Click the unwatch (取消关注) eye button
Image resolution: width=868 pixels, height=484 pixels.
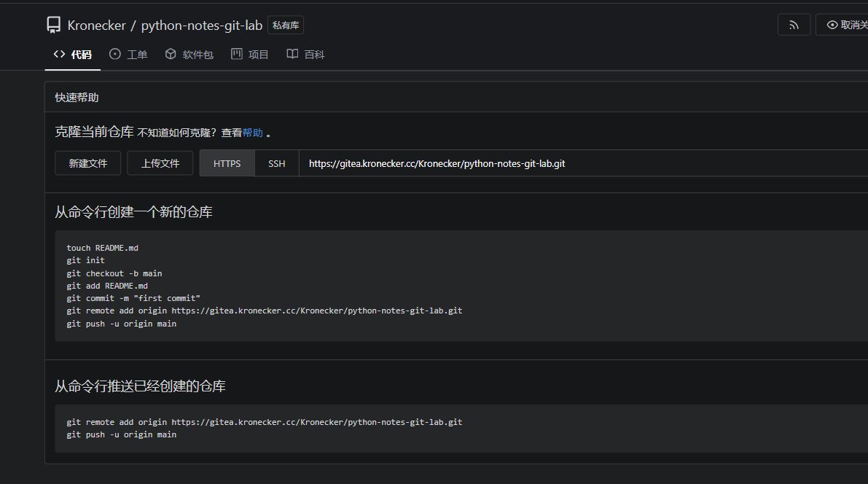(842, 25)
